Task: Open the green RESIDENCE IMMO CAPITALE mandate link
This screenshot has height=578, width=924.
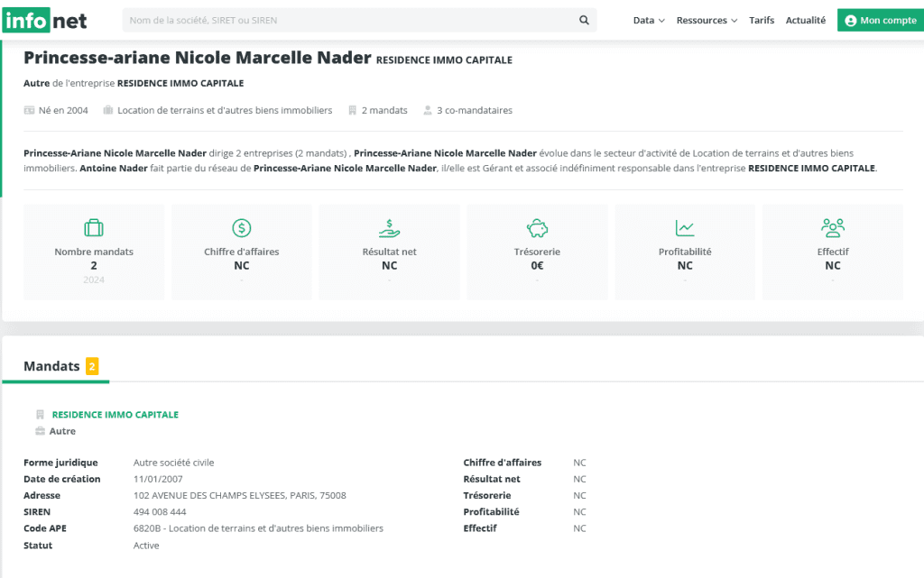Action: click(x=115, y=415)
